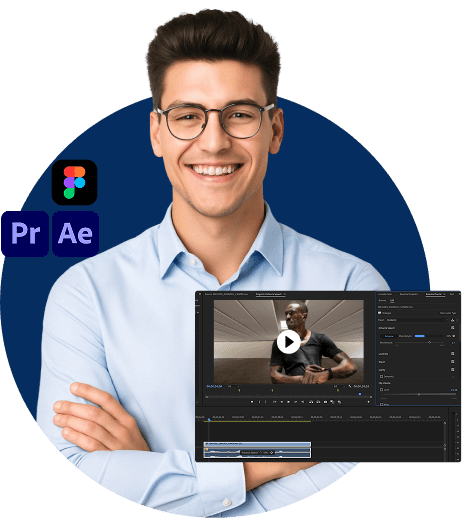Click the Lift icon in transport bar
The height and width of the screenshot is (518, 462).
point(311,402)
